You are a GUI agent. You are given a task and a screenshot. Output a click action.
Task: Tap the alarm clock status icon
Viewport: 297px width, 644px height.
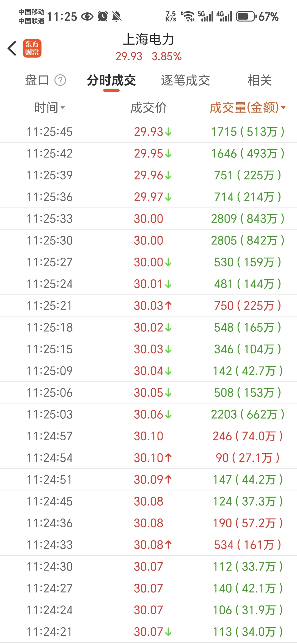(x=103, y=17)
